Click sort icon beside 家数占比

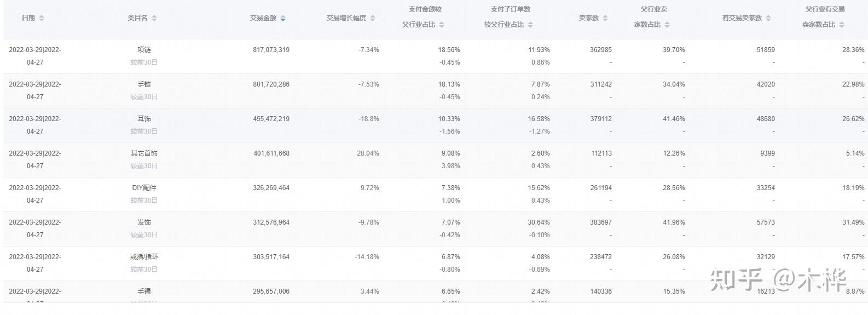tap(667, 25)
